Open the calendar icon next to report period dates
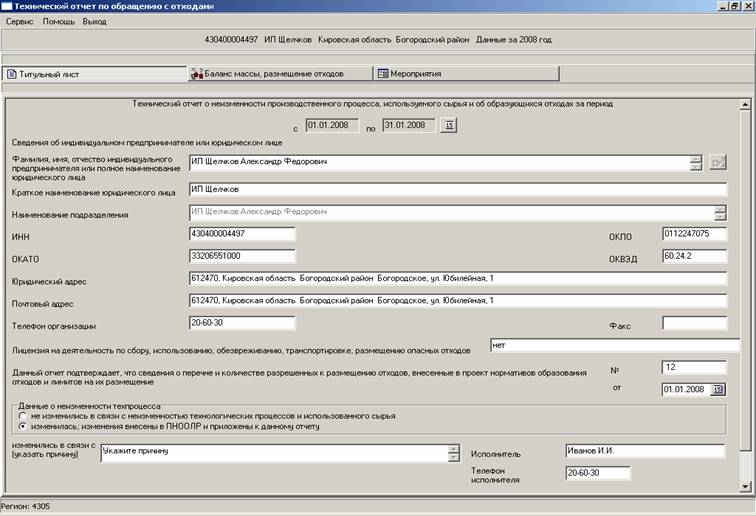The width and height of the screenshot is (756, 516). tap(449, 125)
